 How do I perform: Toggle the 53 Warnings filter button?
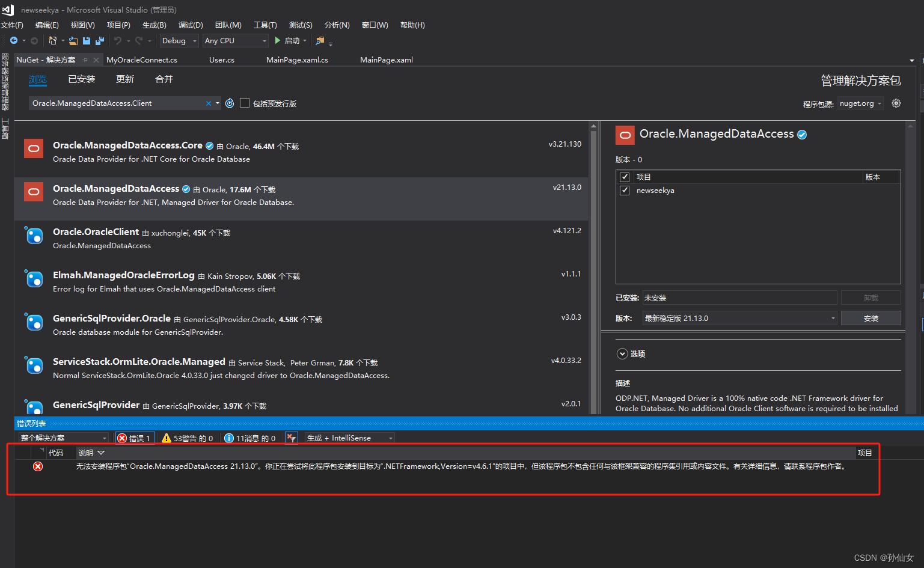[x=188, y=438]
